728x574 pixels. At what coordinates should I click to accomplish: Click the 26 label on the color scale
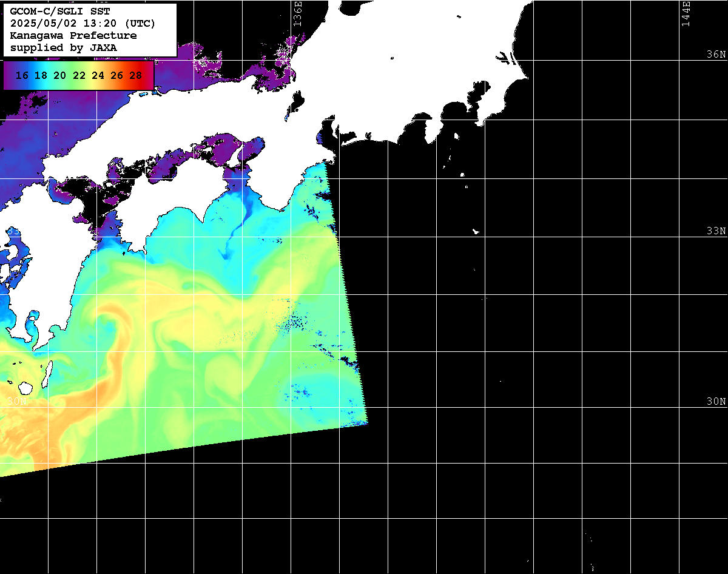pos(117,76)
